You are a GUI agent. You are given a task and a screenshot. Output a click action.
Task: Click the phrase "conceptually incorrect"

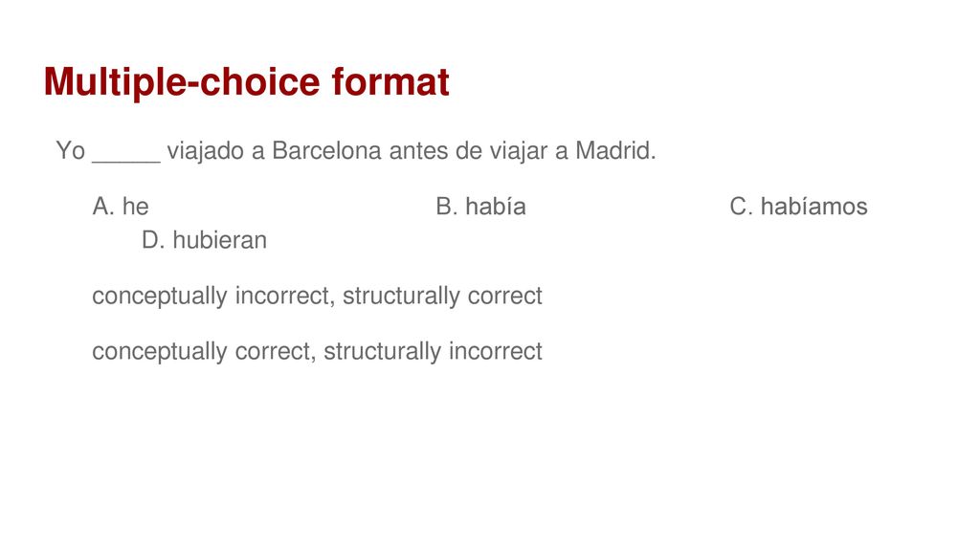(211, 297)
